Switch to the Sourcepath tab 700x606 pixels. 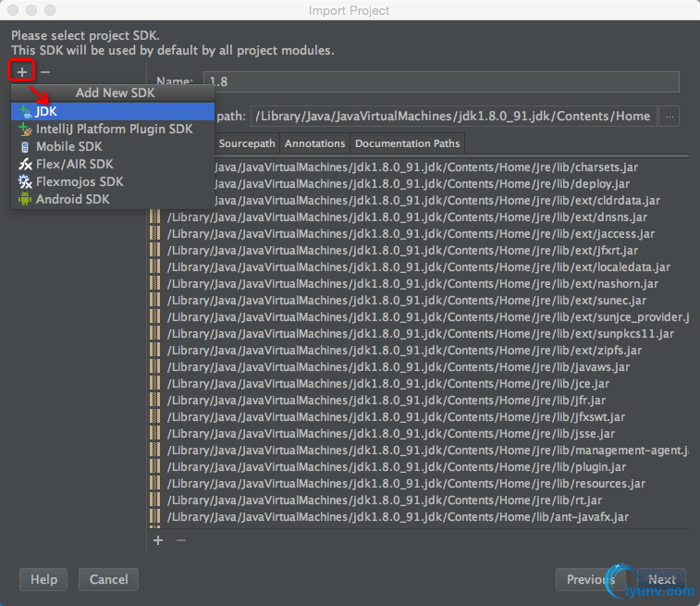247,143
